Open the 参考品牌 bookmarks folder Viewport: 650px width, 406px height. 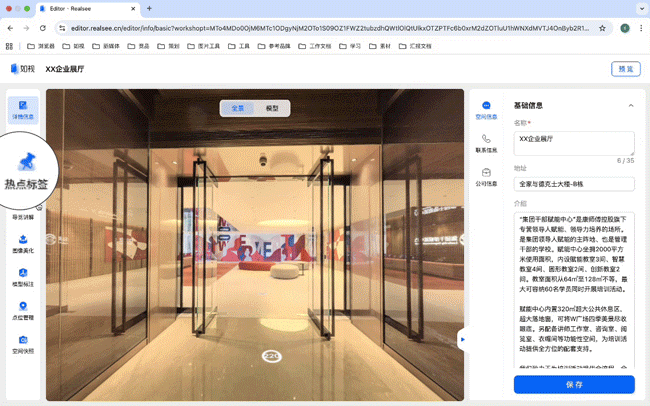coord(274,46)
